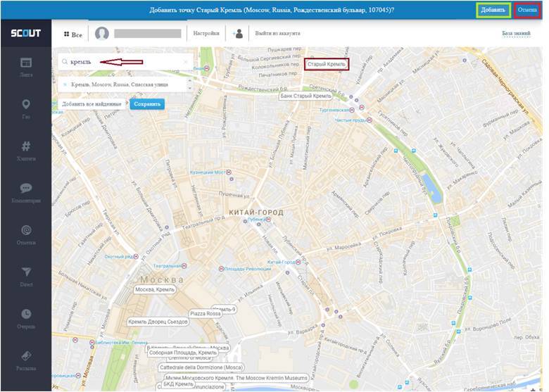Viewport: 549px width, 392px height.
Task: Click the user avatar in header
Action: (103, 34)
